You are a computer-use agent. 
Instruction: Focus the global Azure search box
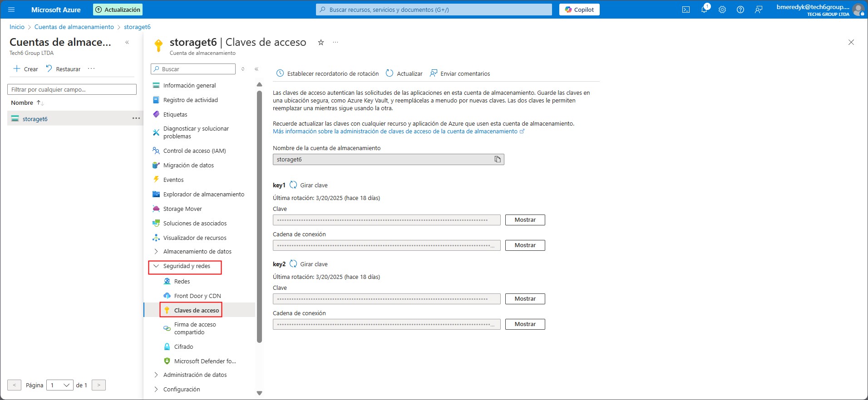coord(434,10)
